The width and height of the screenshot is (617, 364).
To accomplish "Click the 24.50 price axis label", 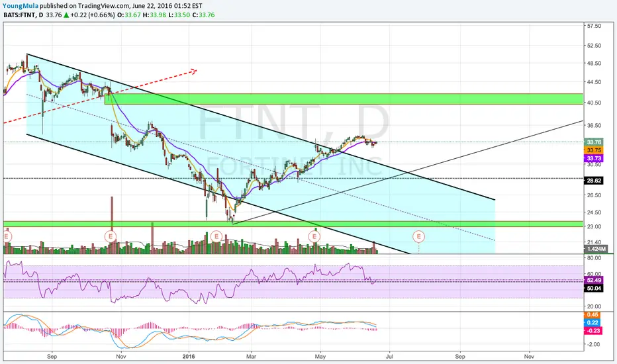I will pyautogui.click(x=594, y=212).
